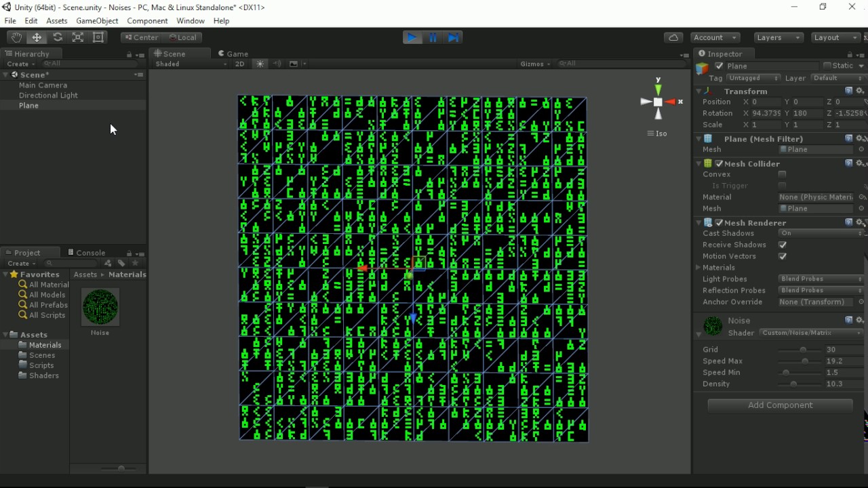Open the Cloud services icon
868x488 pixels.
673,37
